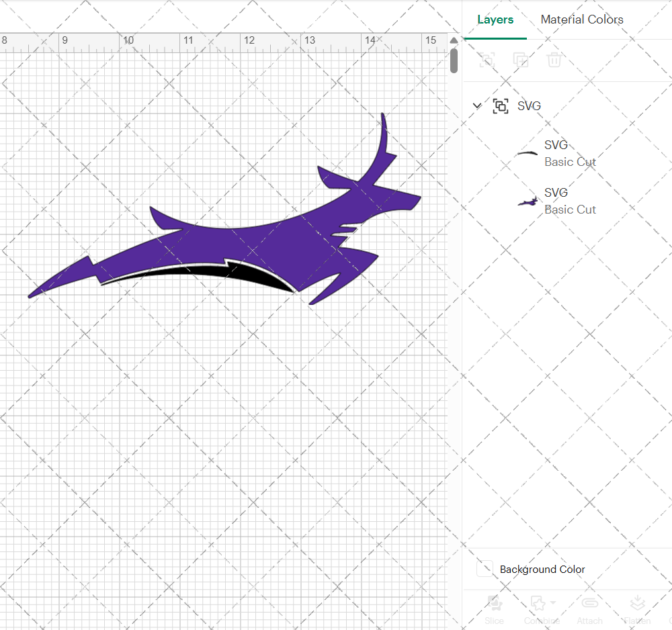Open the Material Colors tab
The image size is (672, 630).
click(581, 19)
